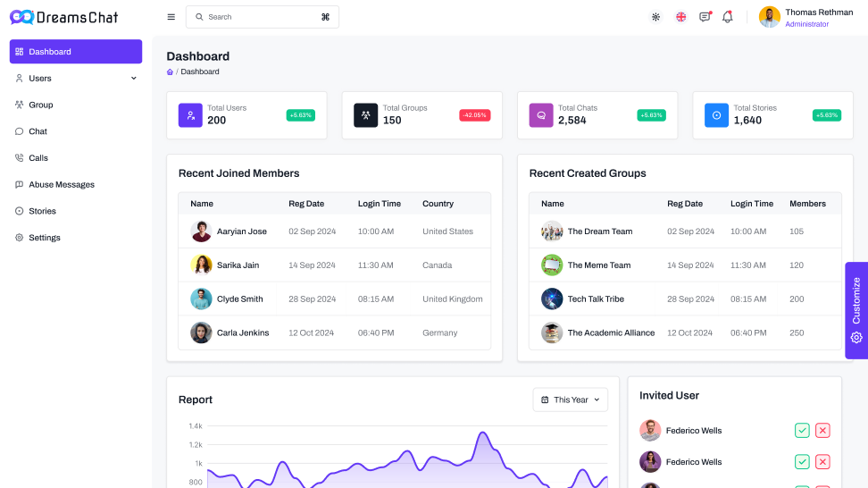Click the DreamsChat logo
This screenshot has height=488, width=868.
64,17
